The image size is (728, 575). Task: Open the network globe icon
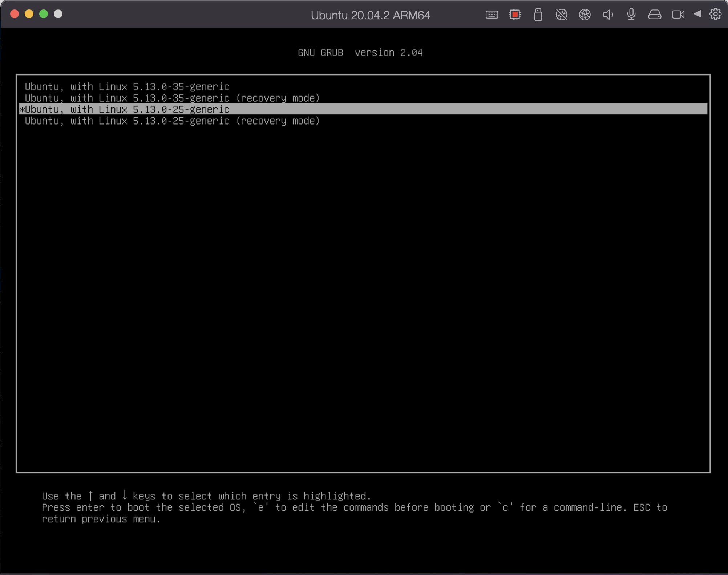coord(585,15)
